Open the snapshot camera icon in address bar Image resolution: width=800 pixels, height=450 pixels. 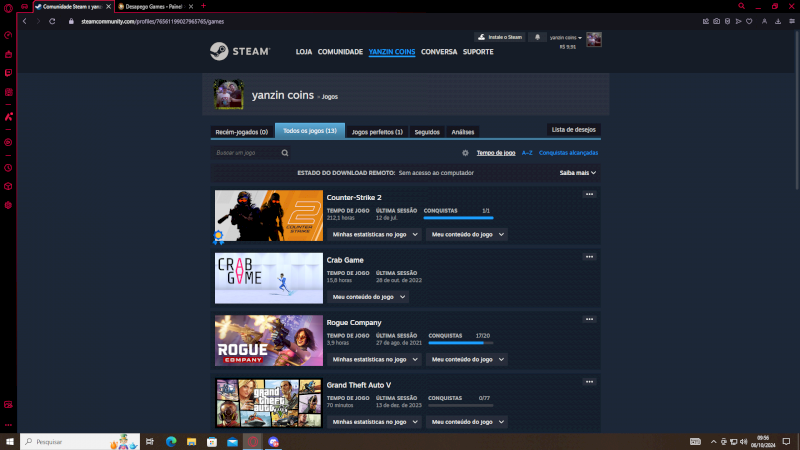[716, 21]
